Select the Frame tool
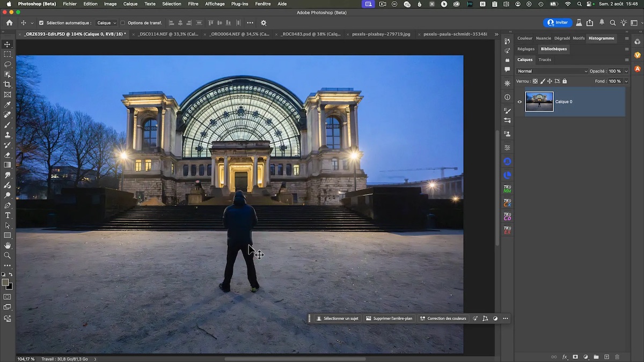The width and height of the screenshot is (644, 362). coord(8,94)
